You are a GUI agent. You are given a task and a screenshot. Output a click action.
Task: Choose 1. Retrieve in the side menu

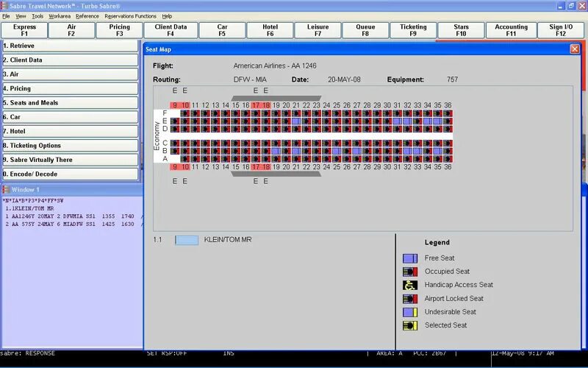point(71,46)
